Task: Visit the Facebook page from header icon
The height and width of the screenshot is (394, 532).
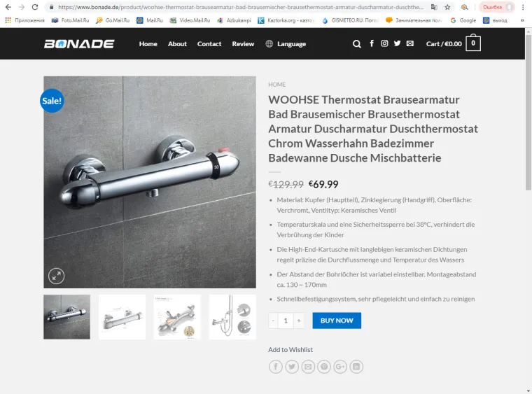Action: tap(372, 43)
